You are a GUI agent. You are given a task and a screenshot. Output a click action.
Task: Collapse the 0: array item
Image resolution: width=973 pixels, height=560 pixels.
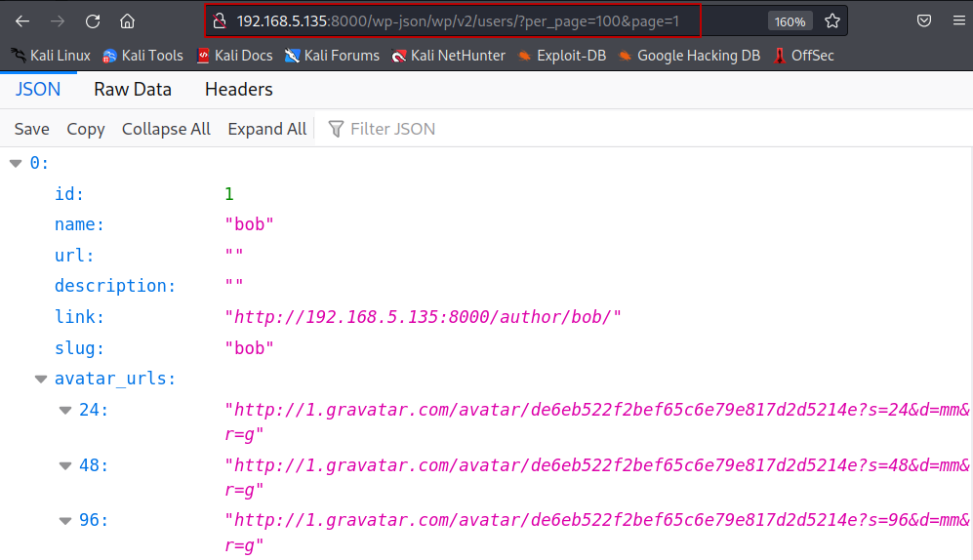click(x=17, y=163)
